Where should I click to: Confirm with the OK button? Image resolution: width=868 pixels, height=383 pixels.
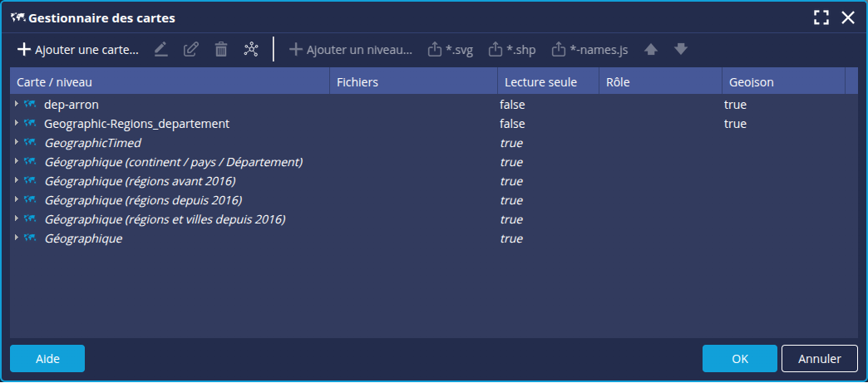click(x=739, y=359)
